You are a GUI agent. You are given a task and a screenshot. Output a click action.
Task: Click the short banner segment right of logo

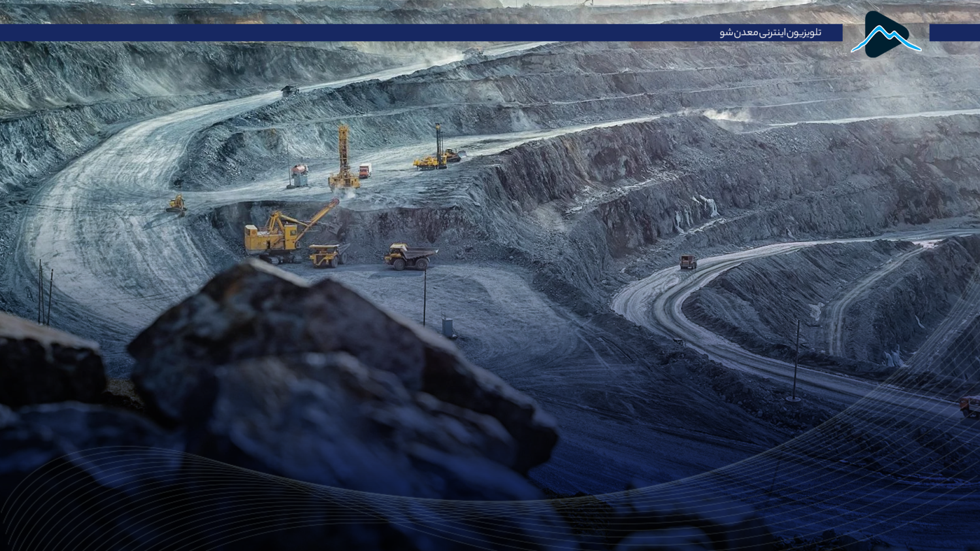coord(954,33)
